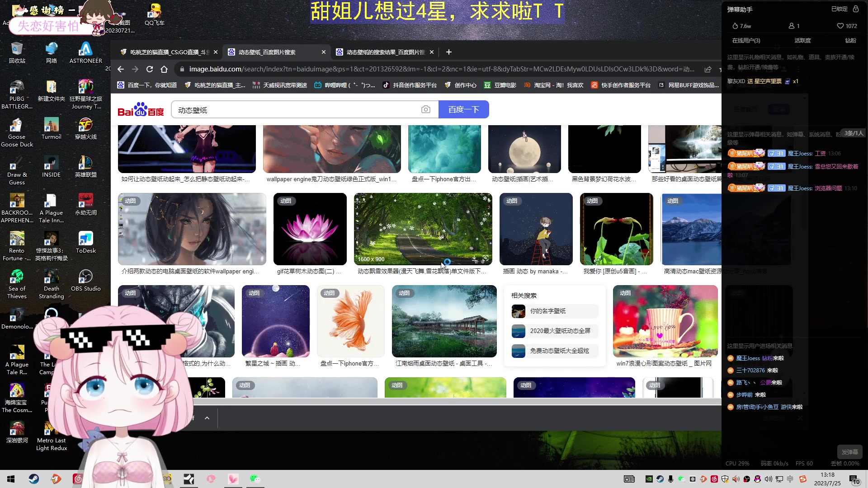Open Steam from the taskbar

(34, 479)
